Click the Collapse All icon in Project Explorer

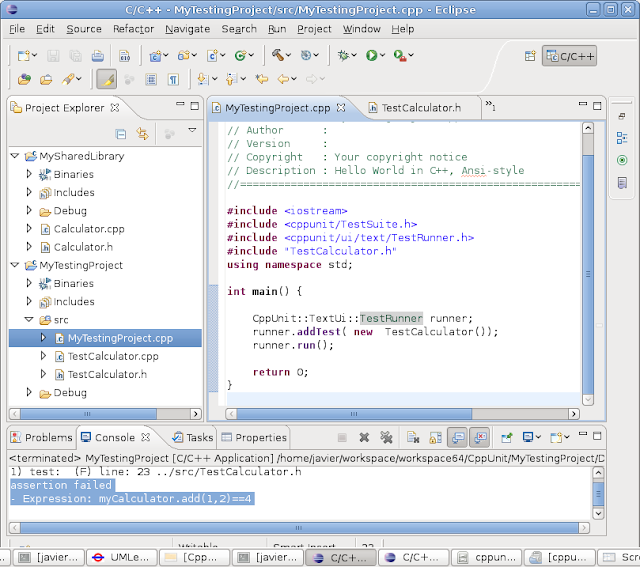121,134
